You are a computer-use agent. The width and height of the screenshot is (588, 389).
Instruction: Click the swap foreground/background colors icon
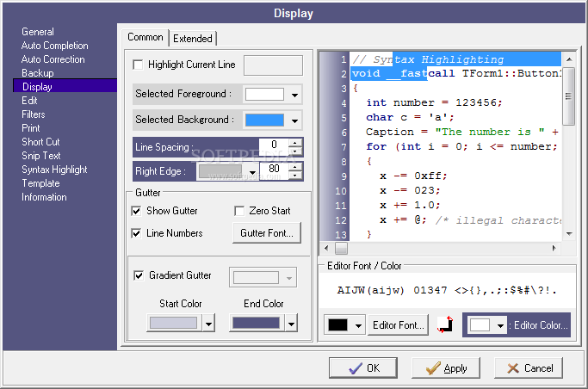[445, 324]
